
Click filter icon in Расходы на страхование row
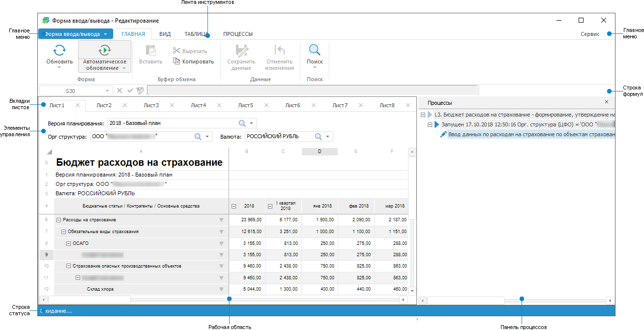(x=221, y=220)
